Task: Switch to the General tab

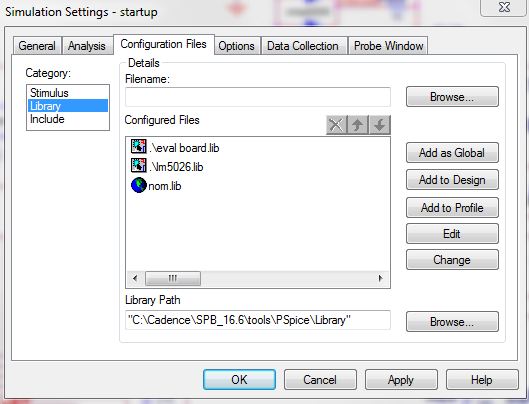Action: tap(37, 46)
